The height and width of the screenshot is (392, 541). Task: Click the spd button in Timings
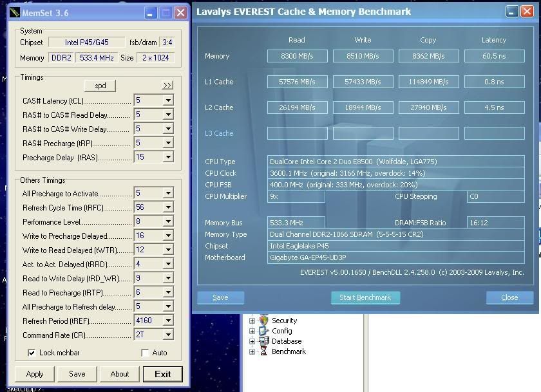[100, 86]
